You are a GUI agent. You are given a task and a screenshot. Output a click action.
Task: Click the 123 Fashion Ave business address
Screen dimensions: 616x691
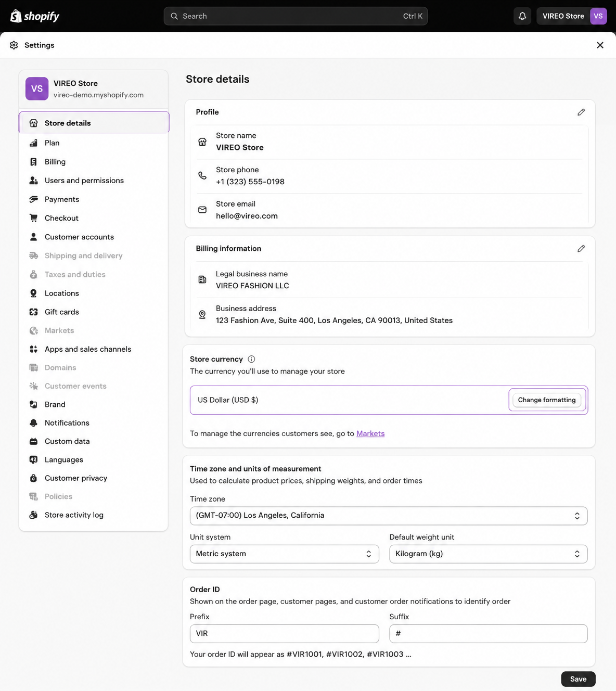[334, 321]
